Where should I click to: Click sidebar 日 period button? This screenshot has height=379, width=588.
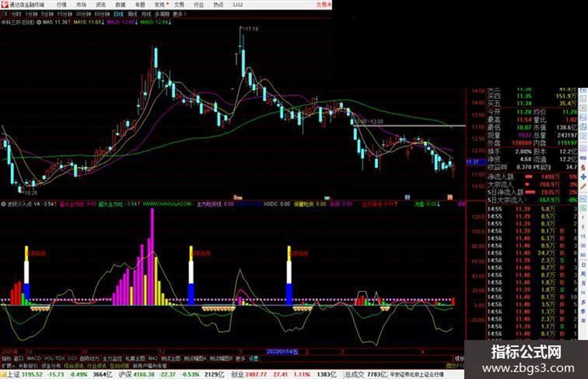pyautogui.click(x=583, y=264)
